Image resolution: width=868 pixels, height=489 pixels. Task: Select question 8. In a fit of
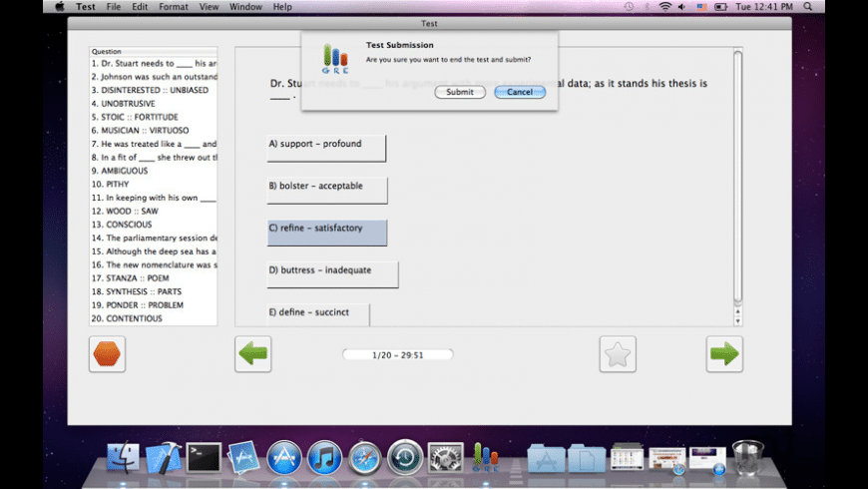[x=154, y=158]
